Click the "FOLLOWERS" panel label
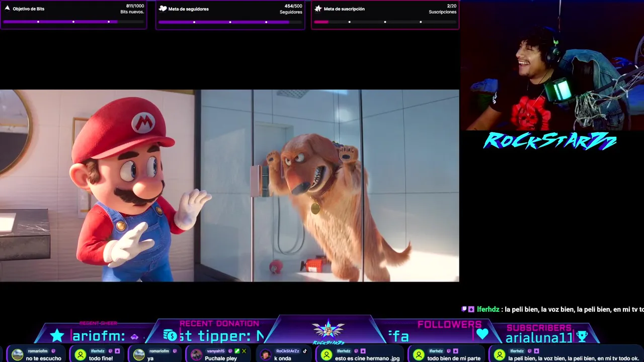 [449, 324]
